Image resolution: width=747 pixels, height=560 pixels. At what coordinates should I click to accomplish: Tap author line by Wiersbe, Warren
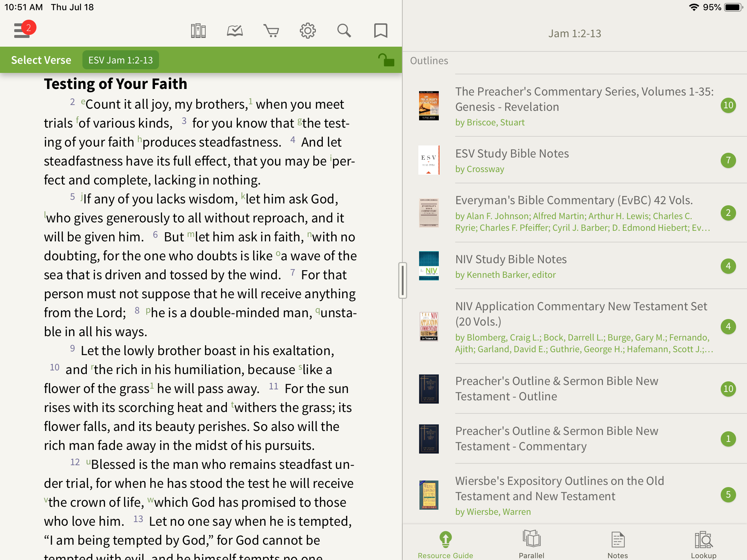pyautogui.click(x=493, y=512)
